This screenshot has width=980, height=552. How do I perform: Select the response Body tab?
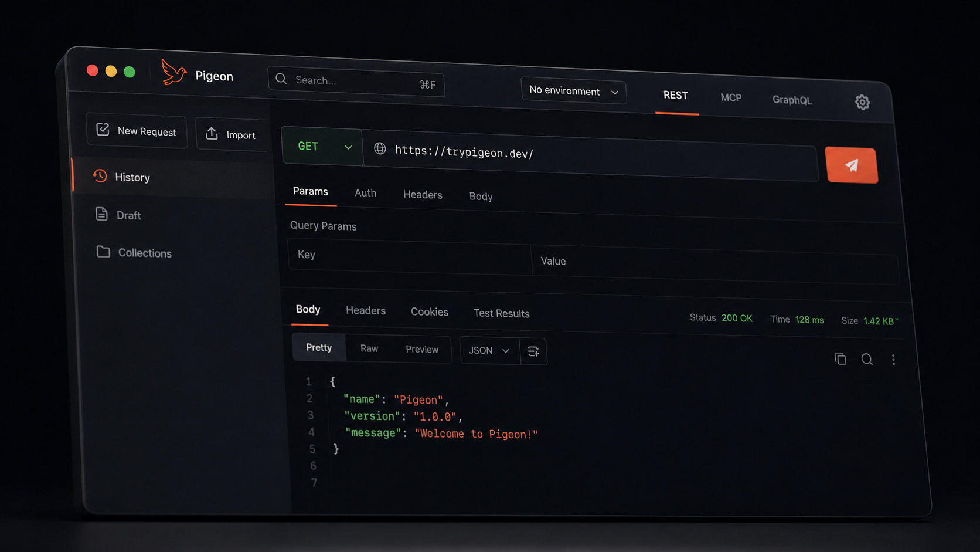(x=308, y=310)
